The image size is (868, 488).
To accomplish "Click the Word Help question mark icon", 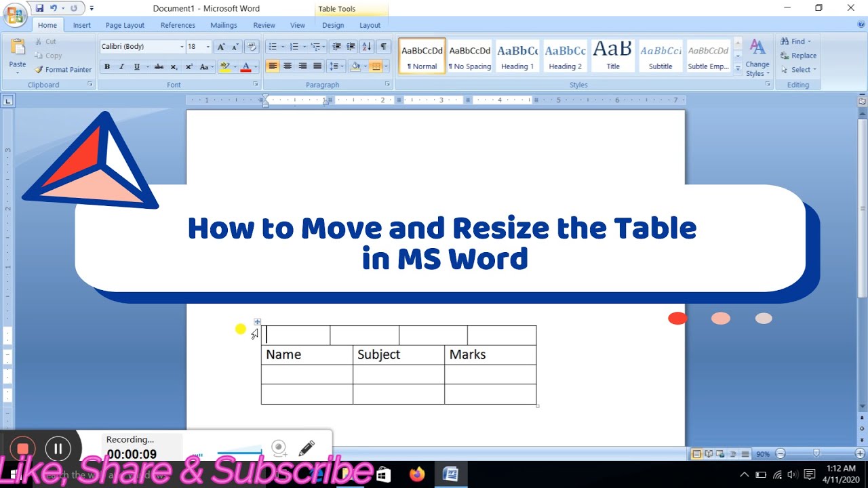I will 861,24.
